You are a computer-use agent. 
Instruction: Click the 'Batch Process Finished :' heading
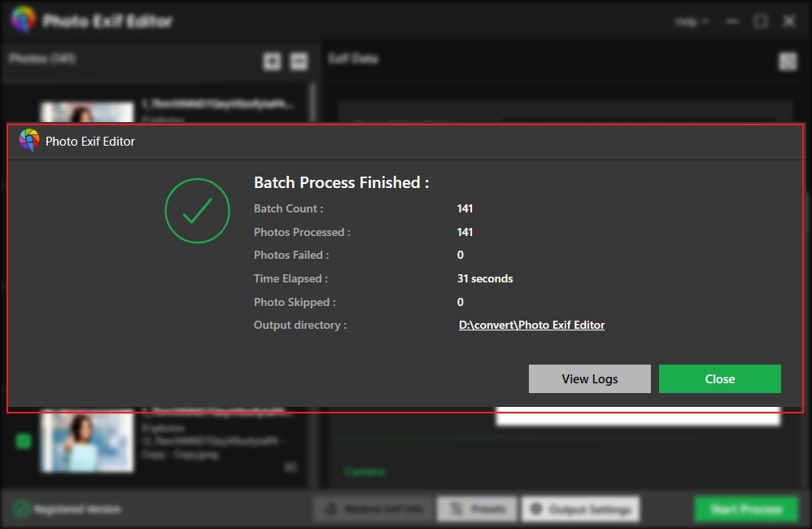tap(341, 183)
